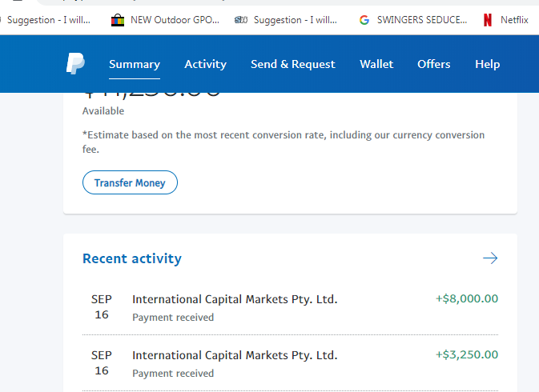539x392 pixels.
Task: Click the icon of the second Suggestion bookmark
Action: tap(241, 20)
